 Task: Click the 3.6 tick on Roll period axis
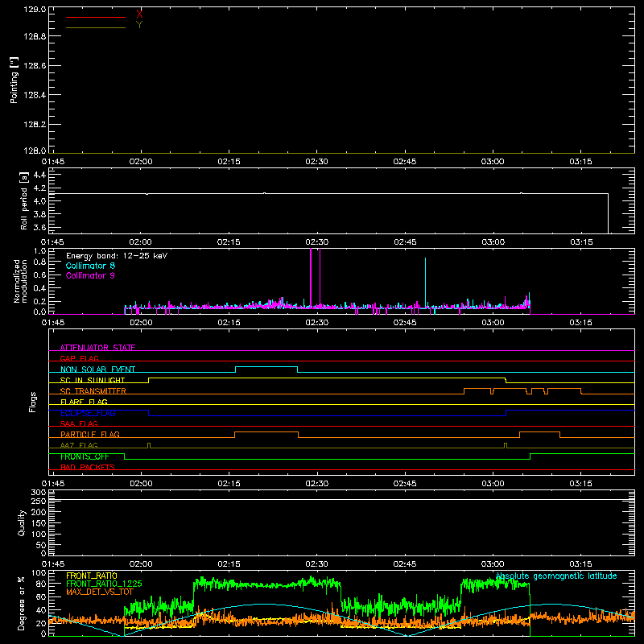pyautogui.click(x=39, y=227)
